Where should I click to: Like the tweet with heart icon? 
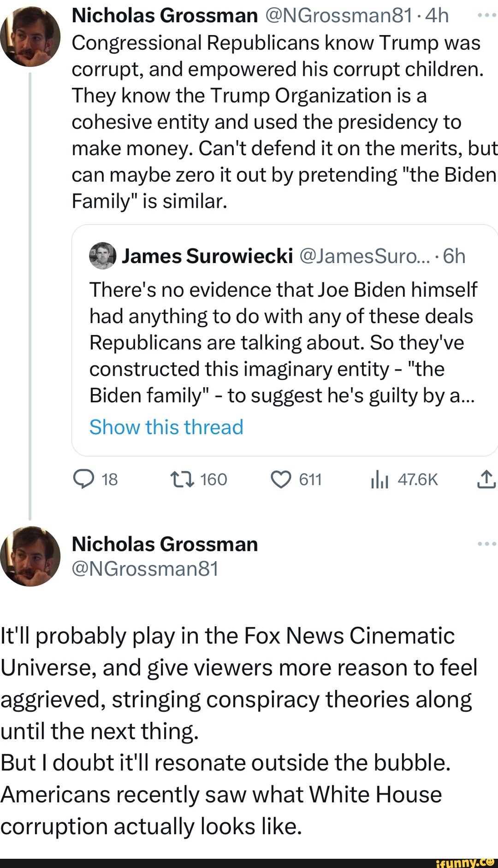click(x=281, y=480)
